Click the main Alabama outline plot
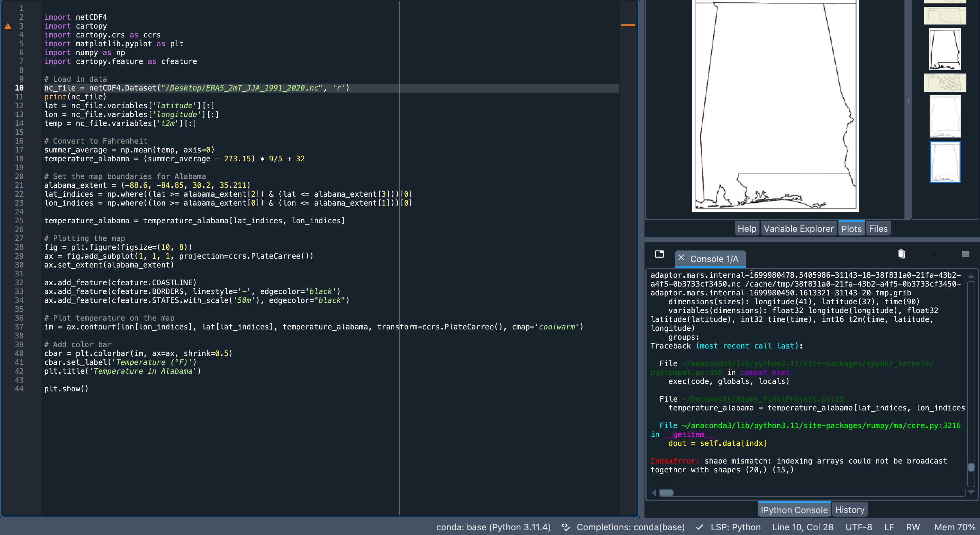980x535 pixels. pyautogui.click(x=775, y=106)
